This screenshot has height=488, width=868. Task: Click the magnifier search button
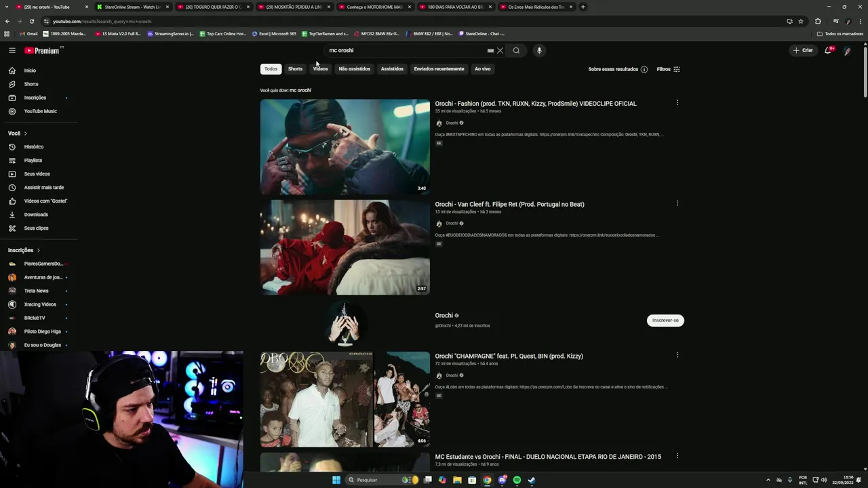(x=516, y=50)
